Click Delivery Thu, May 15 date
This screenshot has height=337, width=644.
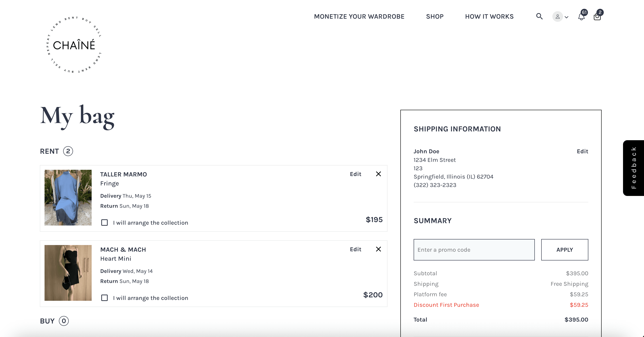(x=126, y=196)
